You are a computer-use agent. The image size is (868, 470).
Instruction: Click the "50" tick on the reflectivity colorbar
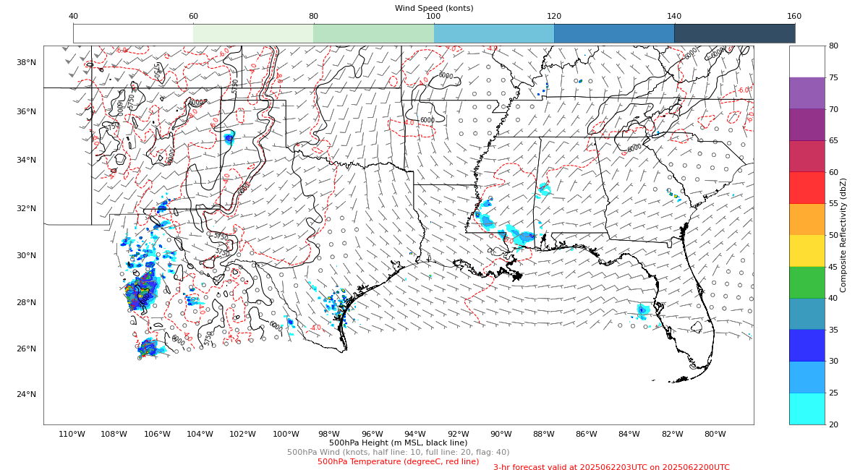point(833,235)
